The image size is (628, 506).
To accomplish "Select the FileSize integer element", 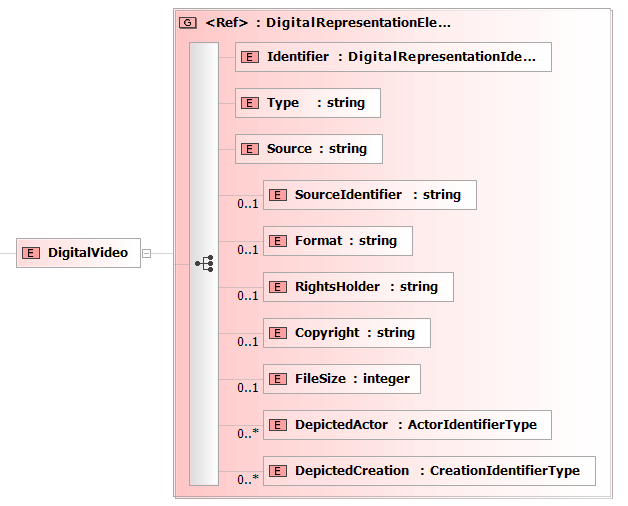I will click(x=342, y=379).
